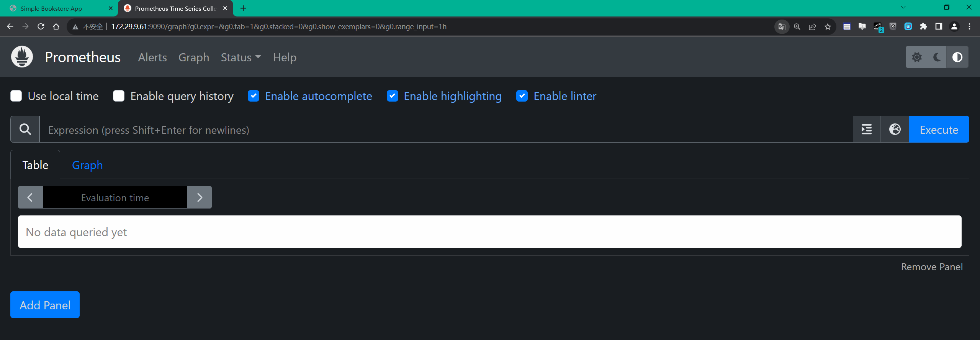This screenshot has height=340, width=980.
Task: Open the Chrome three-dot menu
Action: point(969,26)
